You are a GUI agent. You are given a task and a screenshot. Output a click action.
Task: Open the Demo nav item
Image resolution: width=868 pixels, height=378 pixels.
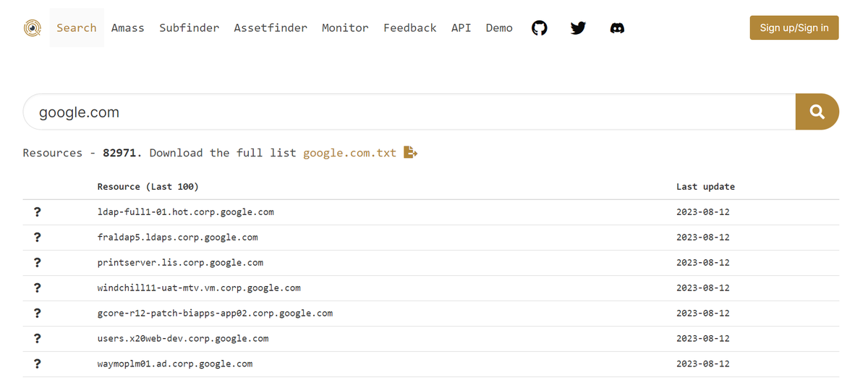coord(499,28)
